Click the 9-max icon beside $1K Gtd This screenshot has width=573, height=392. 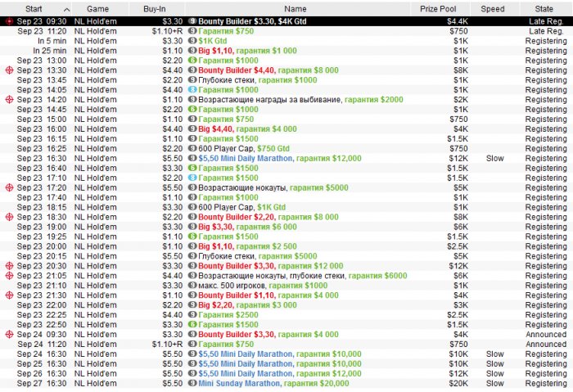pos(192,41)
